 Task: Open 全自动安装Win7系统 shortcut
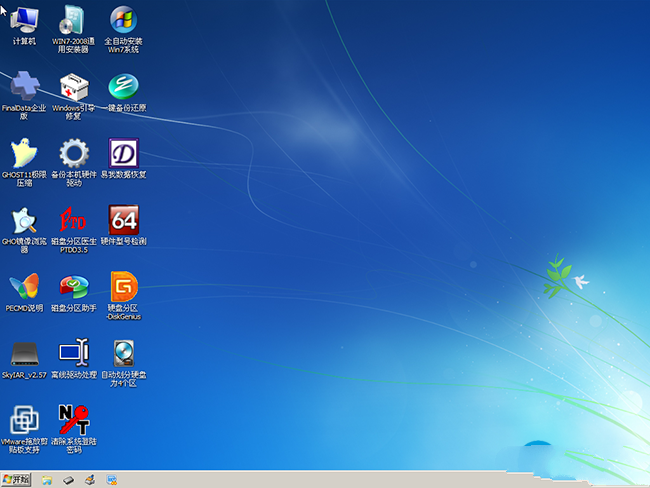[x=124, y=21]
